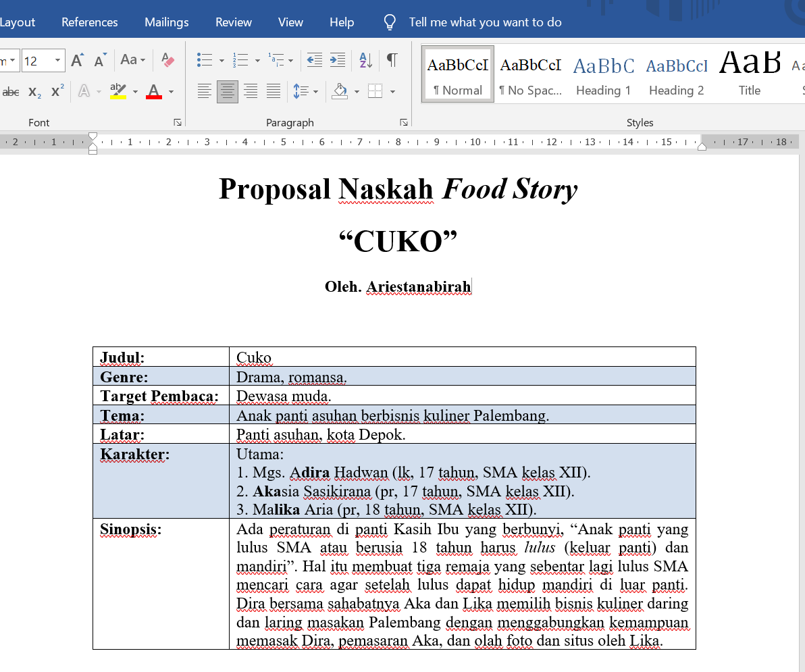Clear all formatting with eraser icon
805x672 pixels.
167,61
